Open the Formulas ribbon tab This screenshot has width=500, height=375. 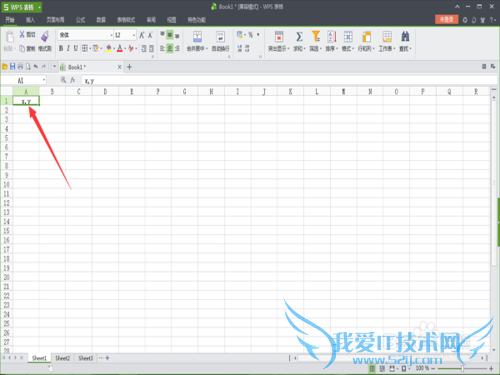(80, 20)
